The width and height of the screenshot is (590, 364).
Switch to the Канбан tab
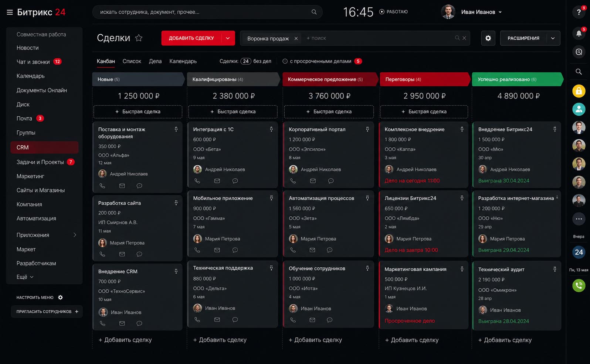coord(106,61)
